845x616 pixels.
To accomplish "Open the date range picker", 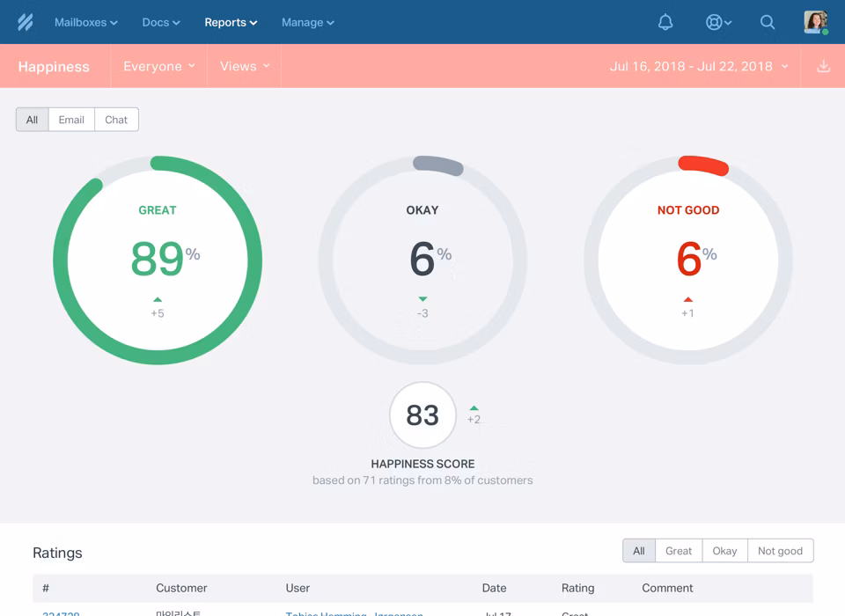I will coord(699,66).
